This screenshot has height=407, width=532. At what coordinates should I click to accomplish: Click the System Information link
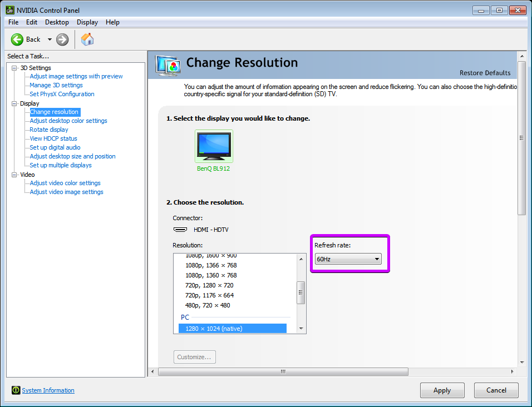(x=48, y=390)
